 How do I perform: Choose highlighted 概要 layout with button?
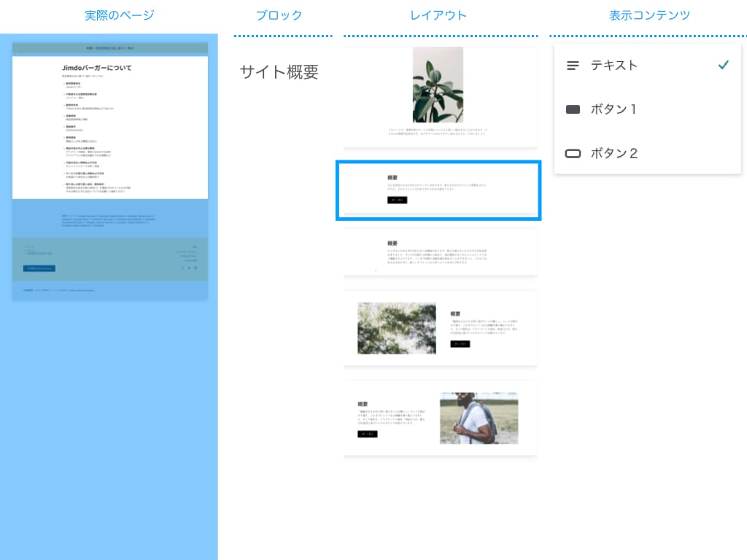[438, 190]
